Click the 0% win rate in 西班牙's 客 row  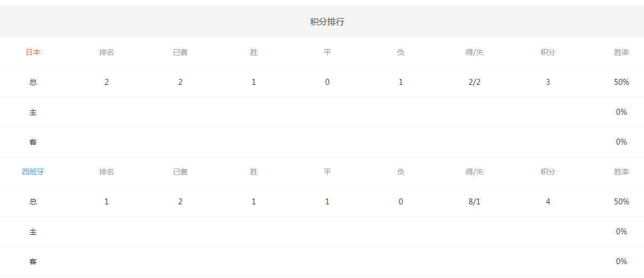click(621, 261)
